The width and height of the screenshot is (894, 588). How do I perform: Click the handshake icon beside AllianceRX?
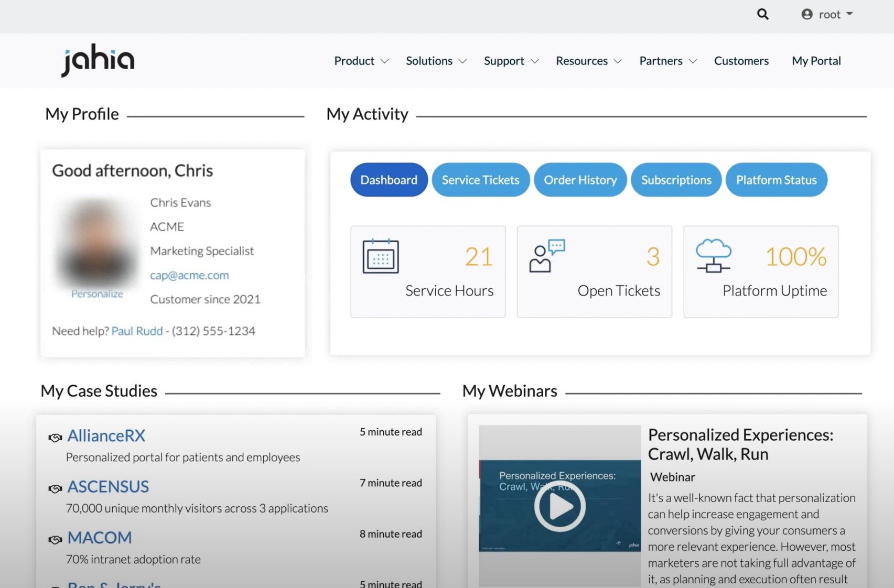[55, 437]
